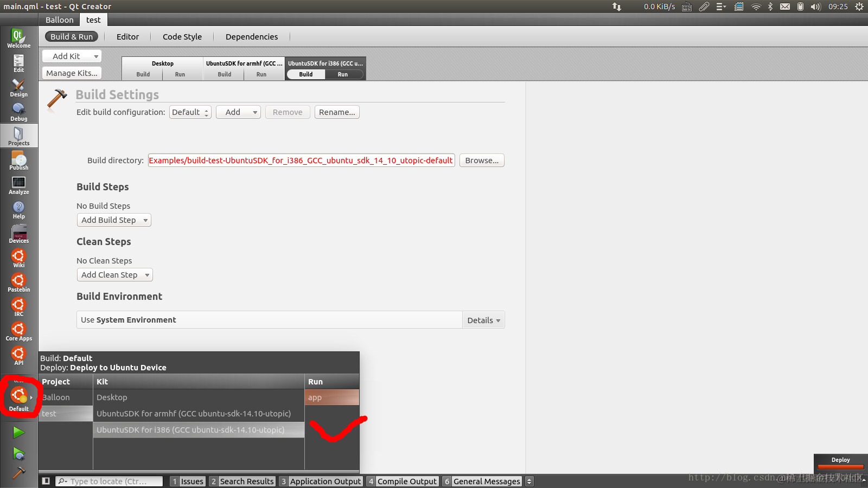This screenshot has width=868, height=488.
Task: Select Build & Run settings tab
Action: (72, 37)
